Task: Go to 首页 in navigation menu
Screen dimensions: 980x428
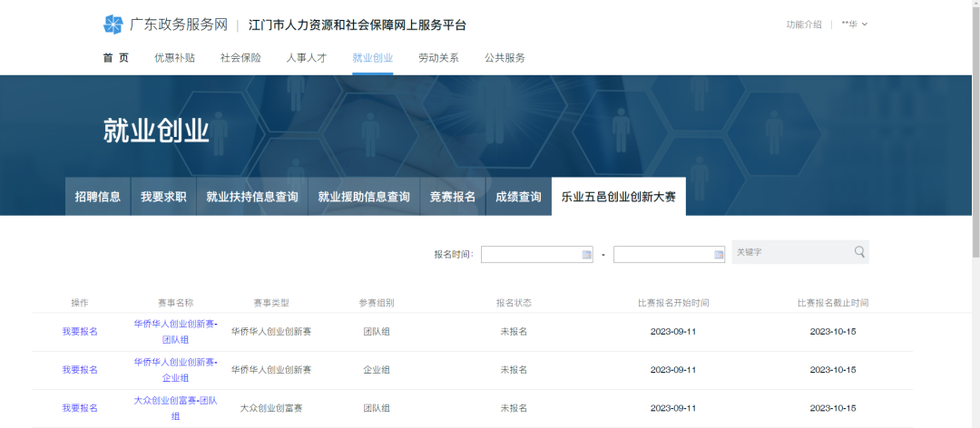Action: click(115, 58)
